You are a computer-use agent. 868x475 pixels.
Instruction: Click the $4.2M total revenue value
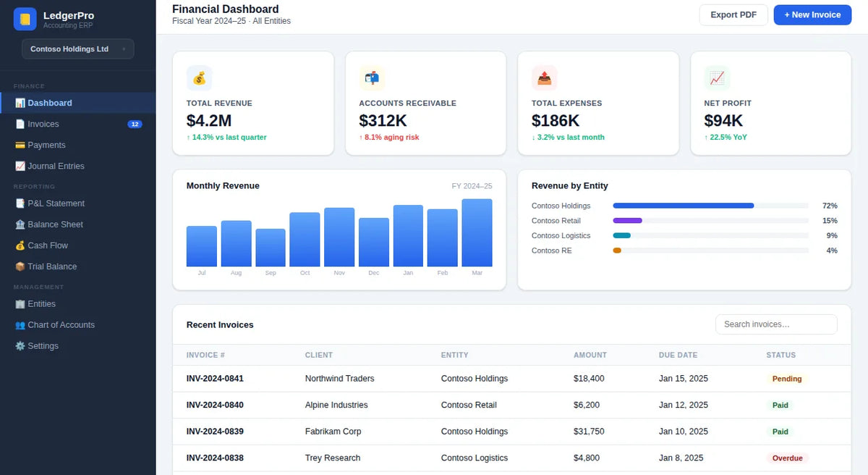[x=209, y=121]
